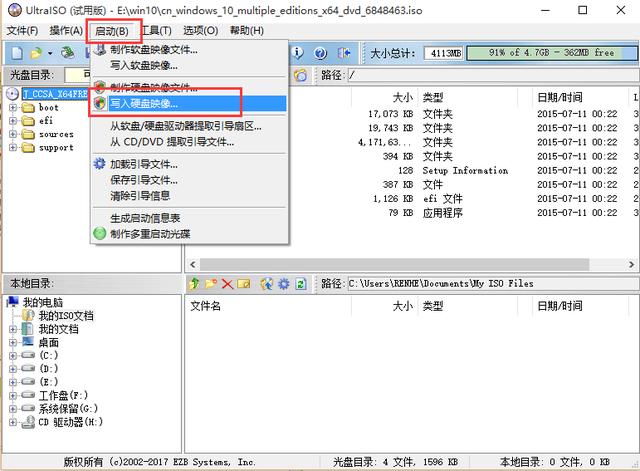Expand the boot folder in disc tree

click(x=13, y=108)
